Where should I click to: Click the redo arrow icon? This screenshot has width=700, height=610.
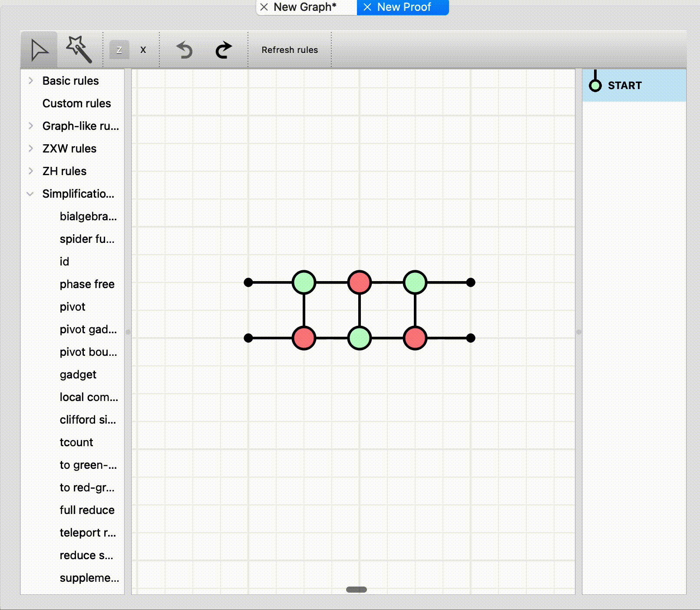coord(224,50)
